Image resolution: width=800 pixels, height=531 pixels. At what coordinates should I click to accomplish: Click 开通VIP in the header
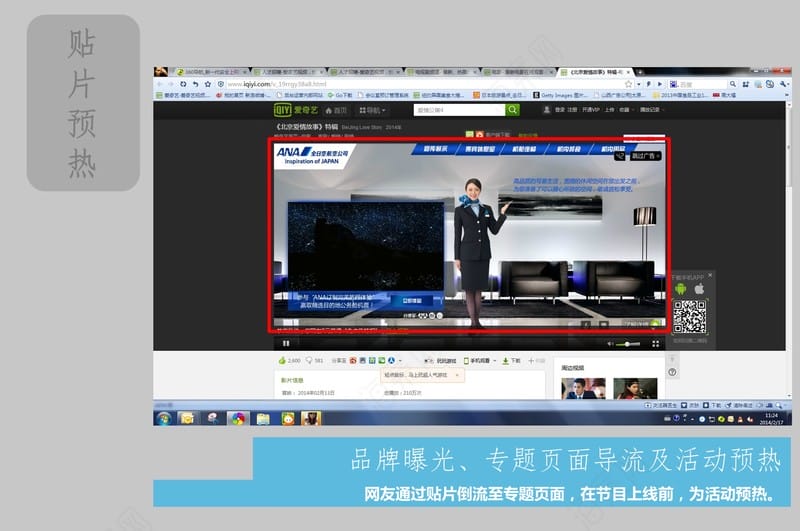point(590,110)
